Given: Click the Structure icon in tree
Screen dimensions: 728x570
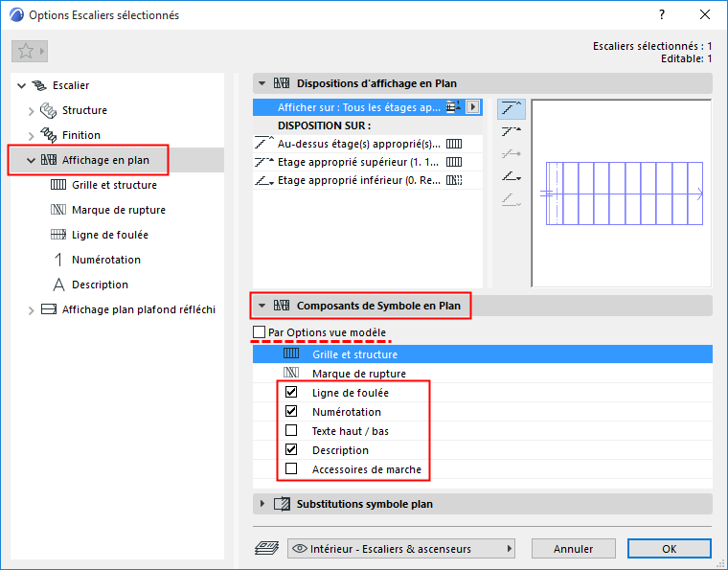Looking at the screenshot, I should [48, 110].
